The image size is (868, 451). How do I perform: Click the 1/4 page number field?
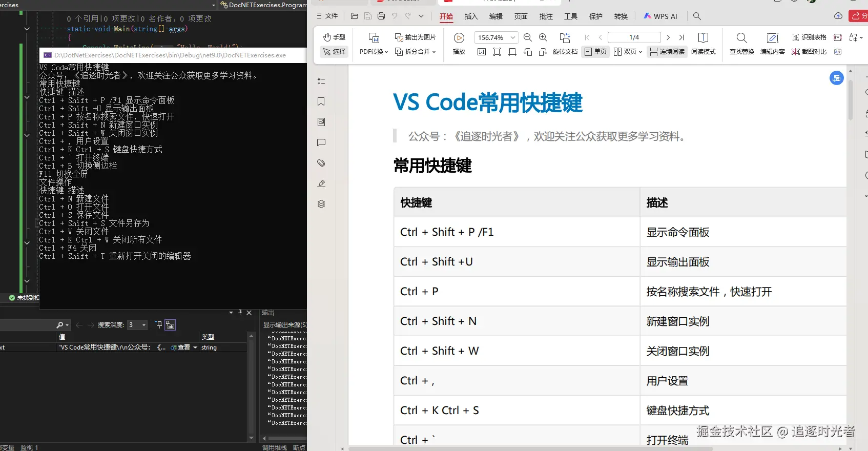click(x=634, y=37)
